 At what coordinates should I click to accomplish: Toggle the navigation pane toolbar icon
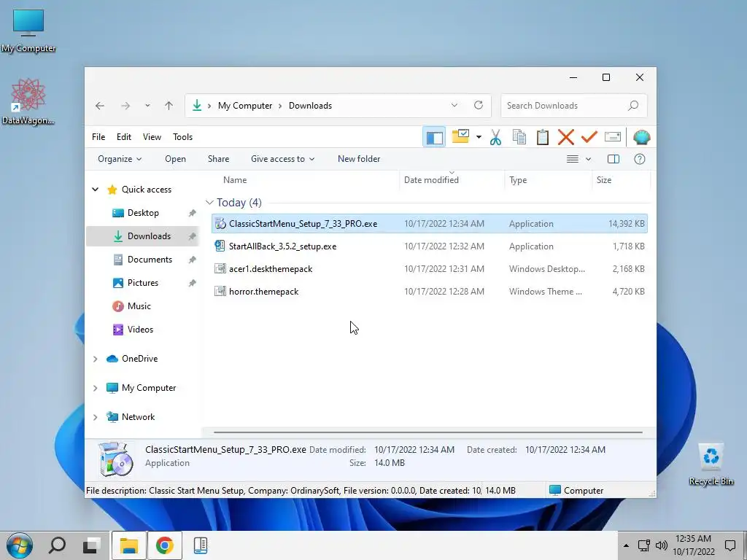[x=434, y=138]
